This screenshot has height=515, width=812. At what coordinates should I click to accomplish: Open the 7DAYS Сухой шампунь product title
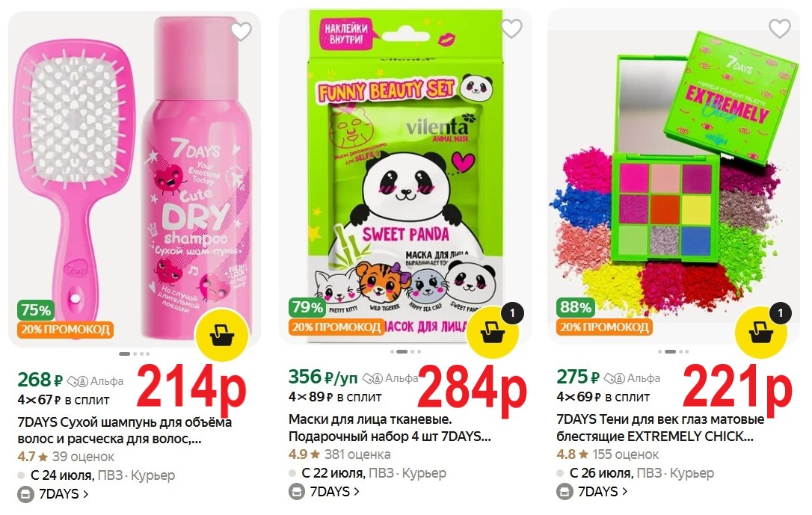(x=124, y=431)
